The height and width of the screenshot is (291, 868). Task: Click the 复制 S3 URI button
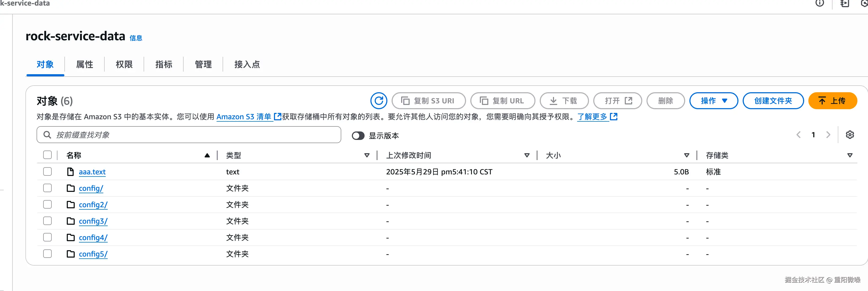point(429,101)
